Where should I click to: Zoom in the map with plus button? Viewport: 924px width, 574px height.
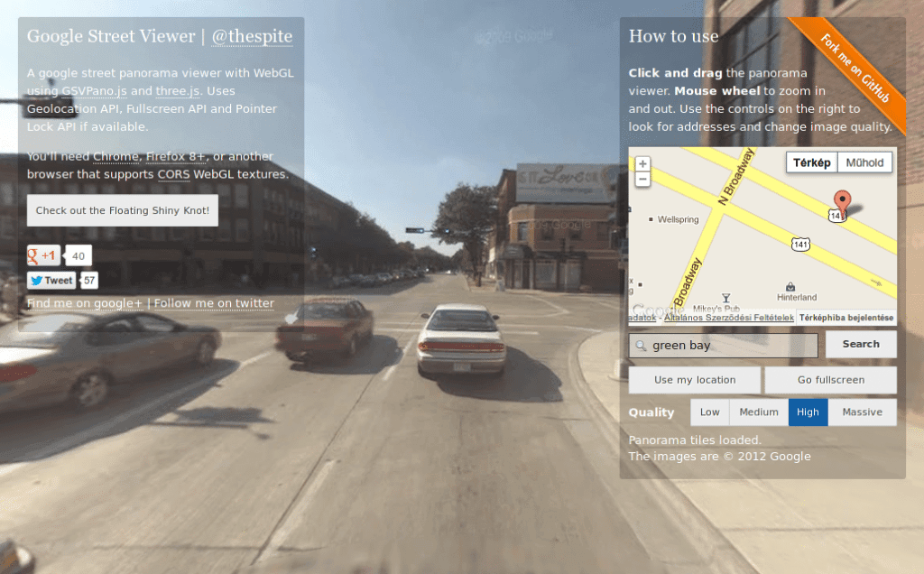(642, 164)
